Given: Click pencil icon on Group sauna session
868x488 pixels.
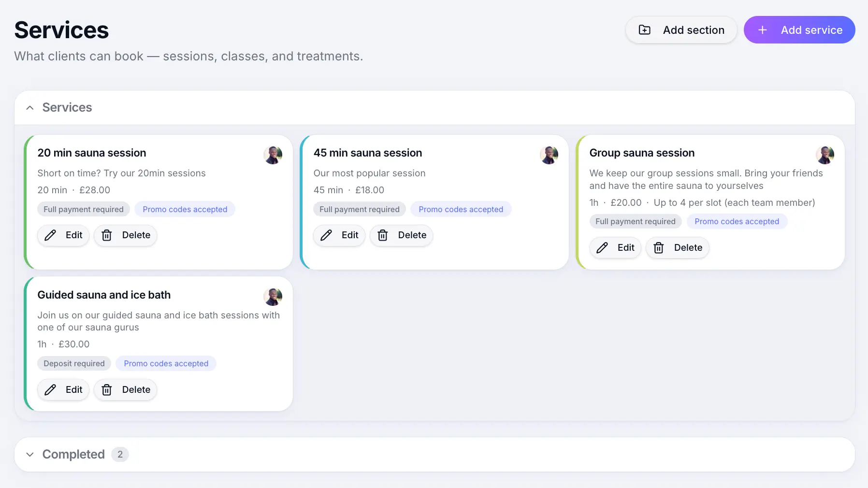Looking at the screenshot, I should [x=602, y=248].
